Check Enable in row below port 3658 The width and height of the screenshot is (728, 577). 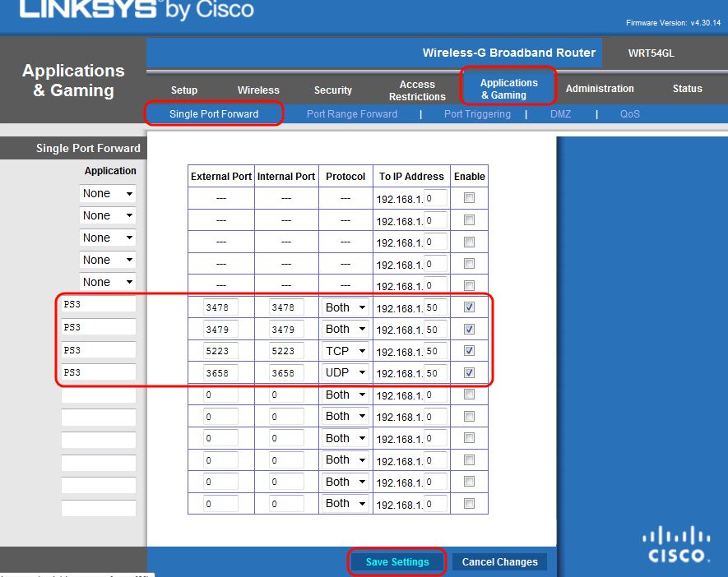pyautogui.click(x=469, y=395)
